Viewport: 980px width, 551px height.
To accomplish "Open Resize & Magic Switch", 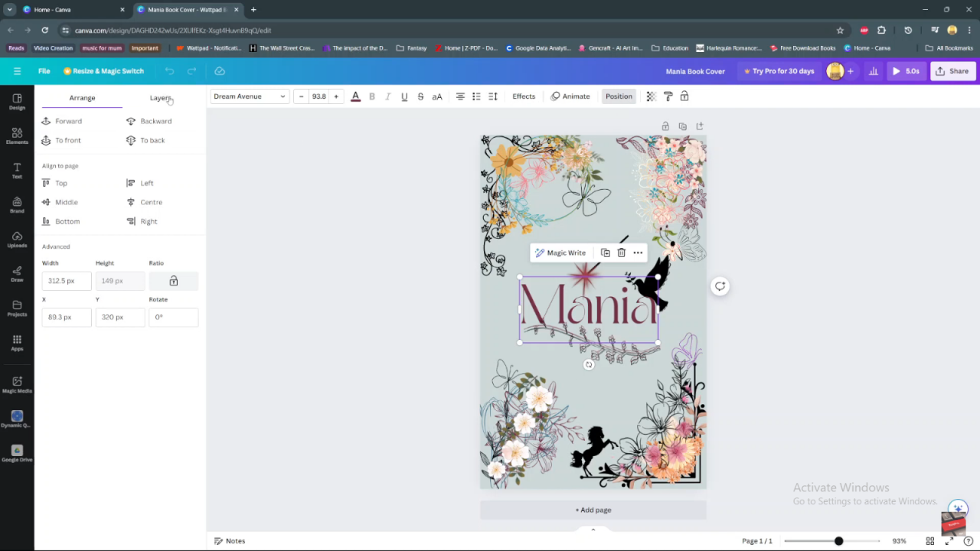I will (103, 71).
